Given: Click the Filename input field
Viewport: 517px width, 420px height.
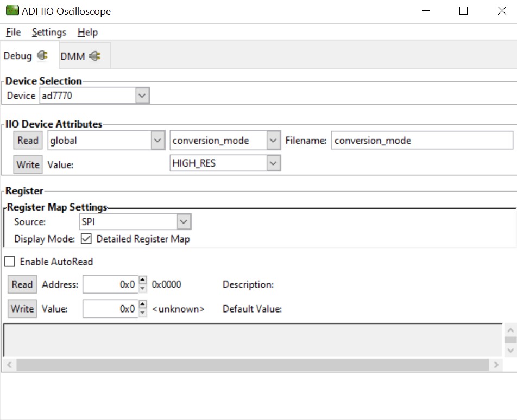Looking at the screenshot, I should (x=422, y=140).
